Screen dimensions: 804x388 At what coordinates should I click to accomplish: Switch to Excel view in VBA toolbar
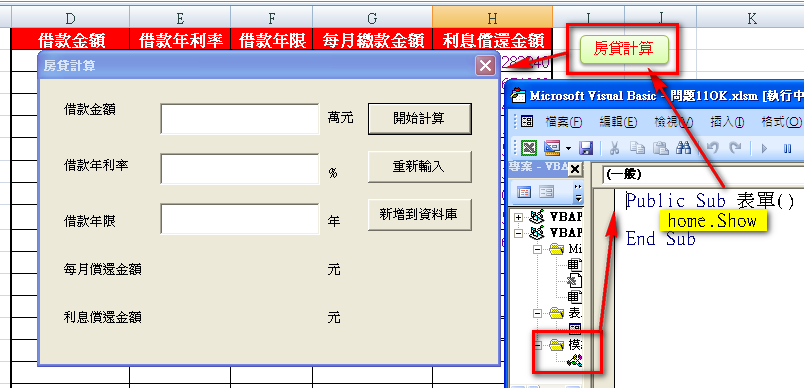[x=529, y=148]
